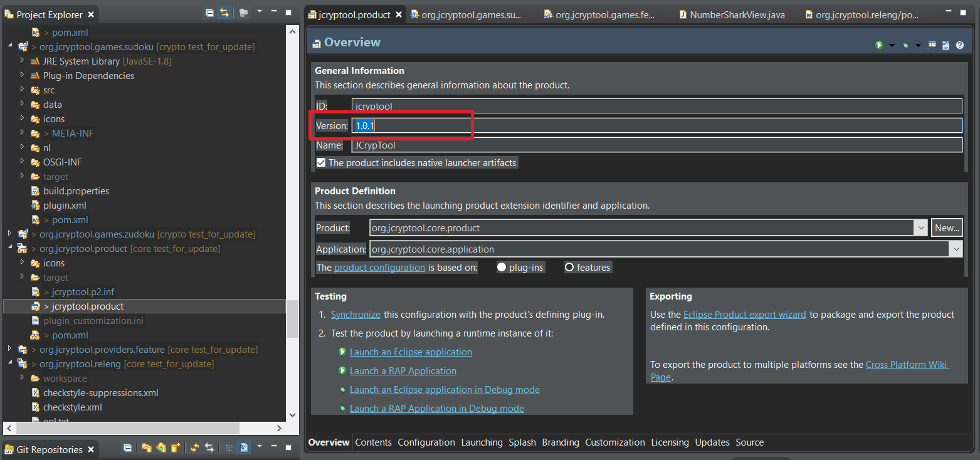Image resolution: width=980 pixels, height=460 pixels.
Task: Open the Eclipse Product export wizard link
Action: tap(744, 315)
